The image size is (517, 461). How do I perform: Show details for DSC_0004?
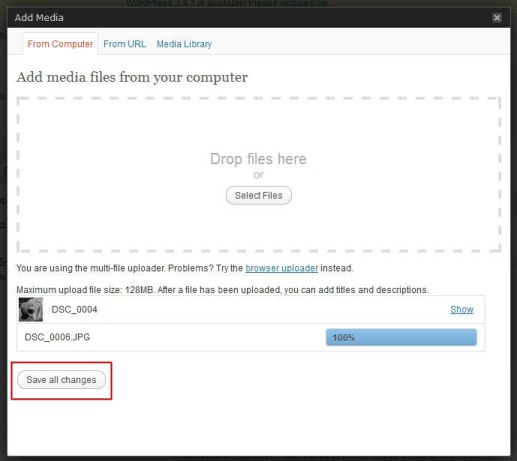tap(462, 309)
